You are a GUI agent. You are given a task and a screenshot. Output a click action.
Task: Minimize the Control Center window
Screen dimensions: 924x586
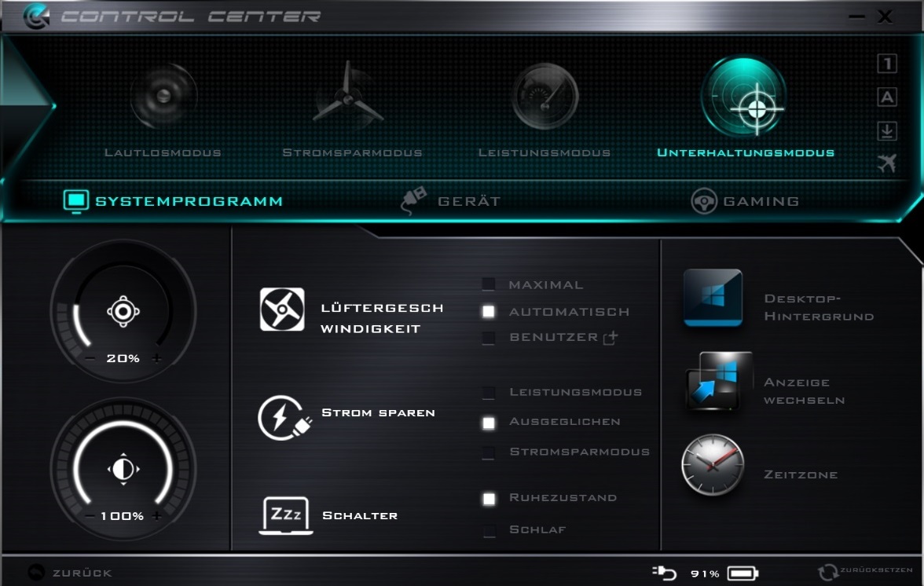(856, 16)
